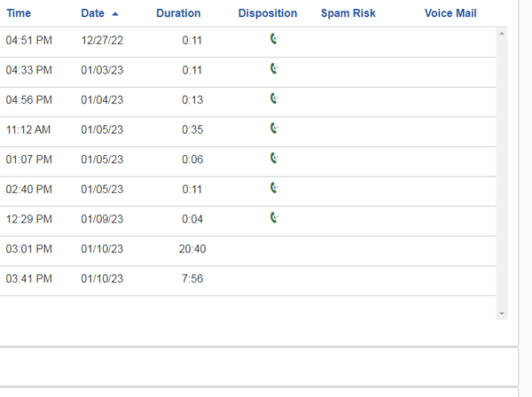Click call disposition icon for 12/27/22 call

click(275, 39)
